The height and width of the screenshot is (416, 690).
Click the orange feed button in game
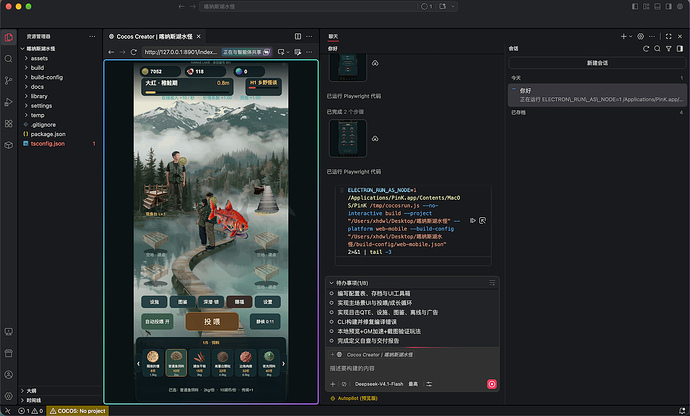[212, 322]
